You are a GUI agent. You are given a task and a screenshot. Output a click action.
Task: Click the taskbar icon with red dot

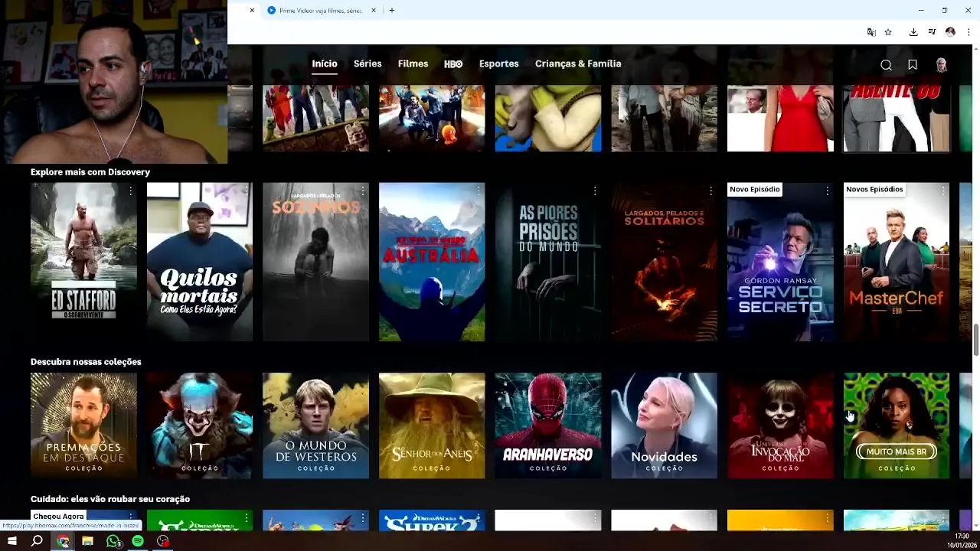point(163,541)
